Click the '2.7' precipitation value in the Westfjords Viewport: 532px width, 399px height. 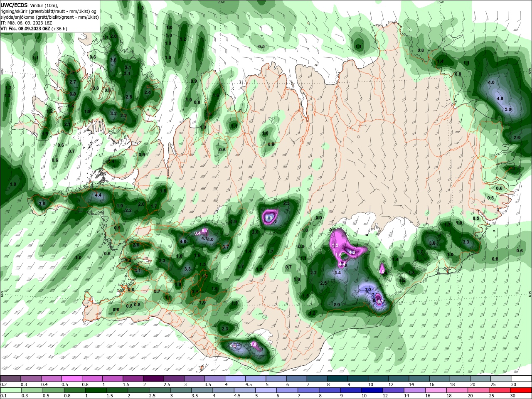tap(73, 82)
